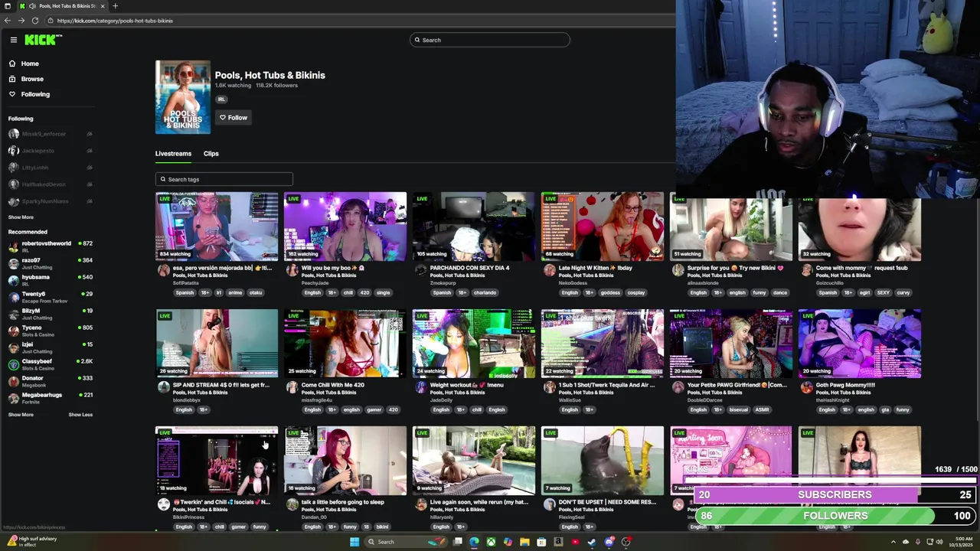Screen dimensions: 980x551
Task: Click streamer name missfragile4u
Action: tap(317, 400)
